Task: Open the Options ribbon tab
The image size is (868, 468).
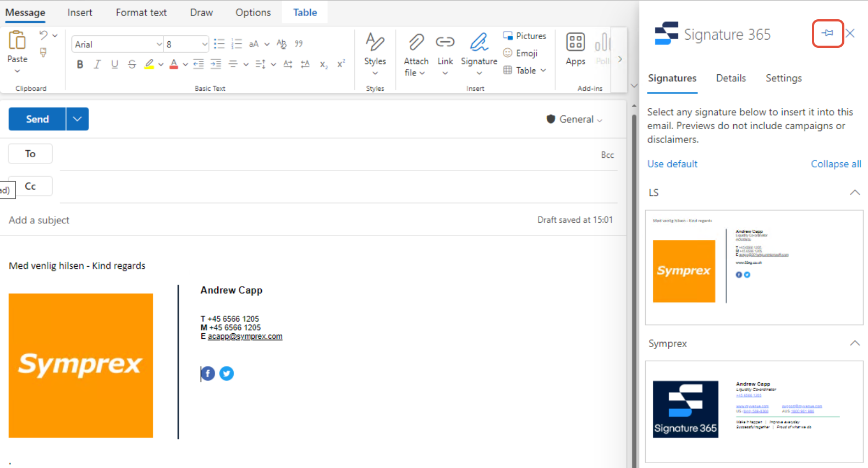Action: pyautogui.click(x=253, y=12)
